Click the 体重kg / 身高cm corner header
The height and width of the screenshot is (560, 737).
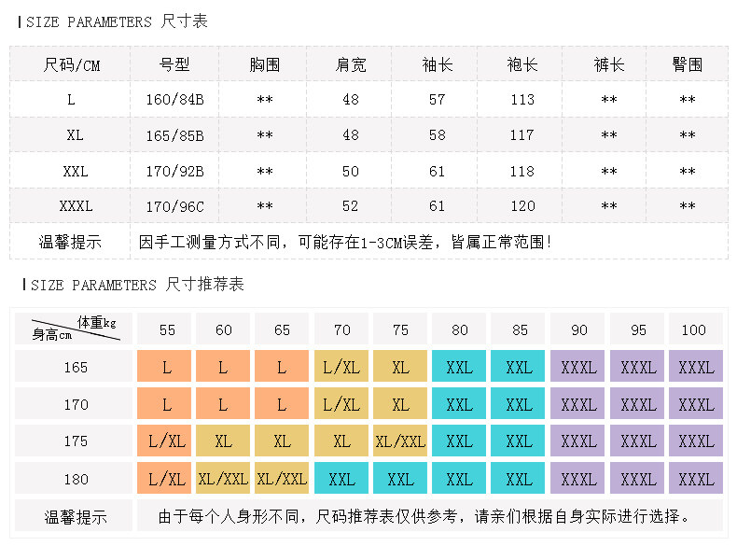[x=74, y=329]
